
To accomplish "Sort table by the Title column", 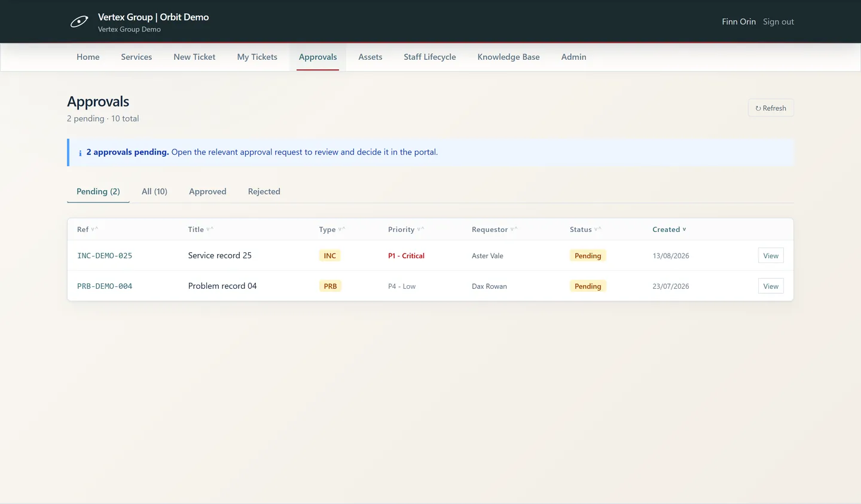I will point(200,230).
